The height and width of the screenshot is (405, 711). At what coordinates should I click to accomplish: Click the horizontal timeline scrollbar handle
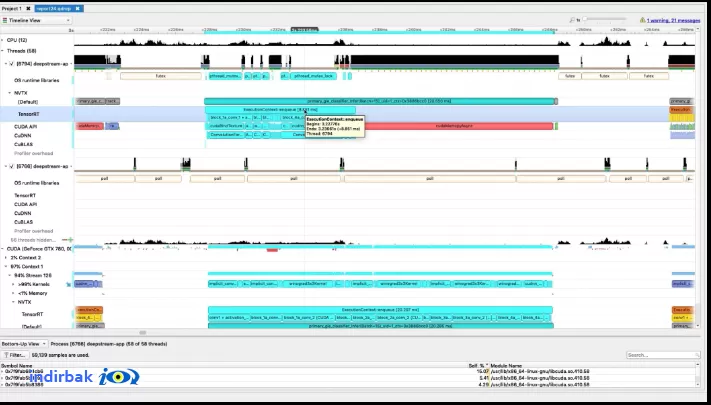pos(142,333)
